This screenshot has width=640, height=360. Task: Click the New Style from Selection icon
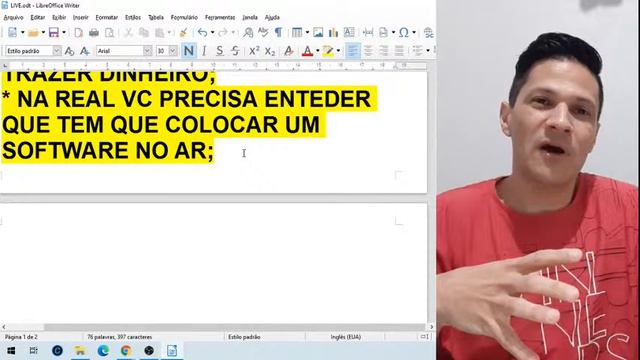[84, 51]
